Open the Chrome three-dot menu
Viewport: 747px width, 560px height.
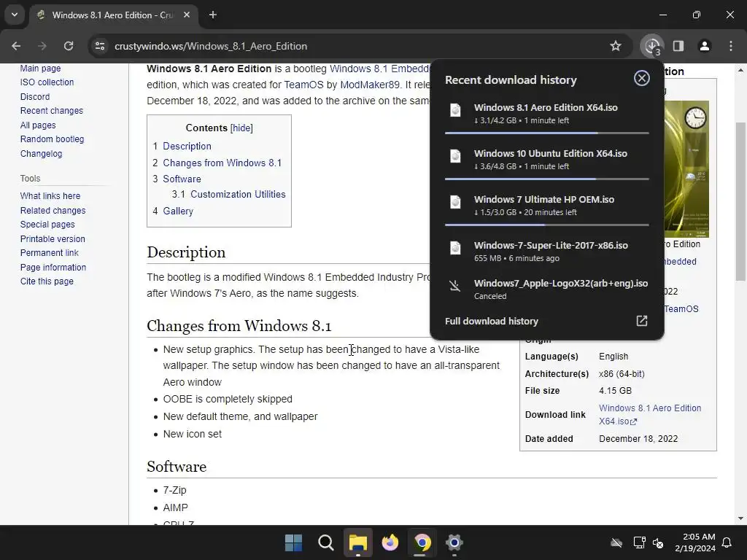pos(731,46)
